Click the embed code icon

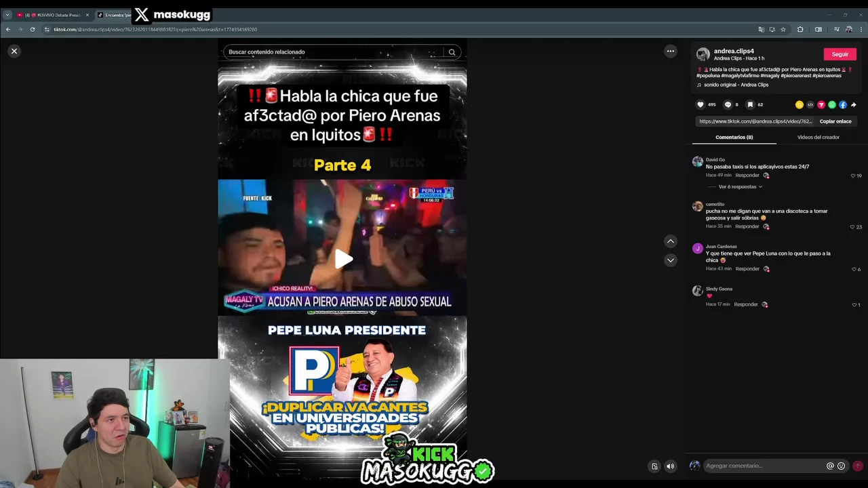[x=810, y=104]
